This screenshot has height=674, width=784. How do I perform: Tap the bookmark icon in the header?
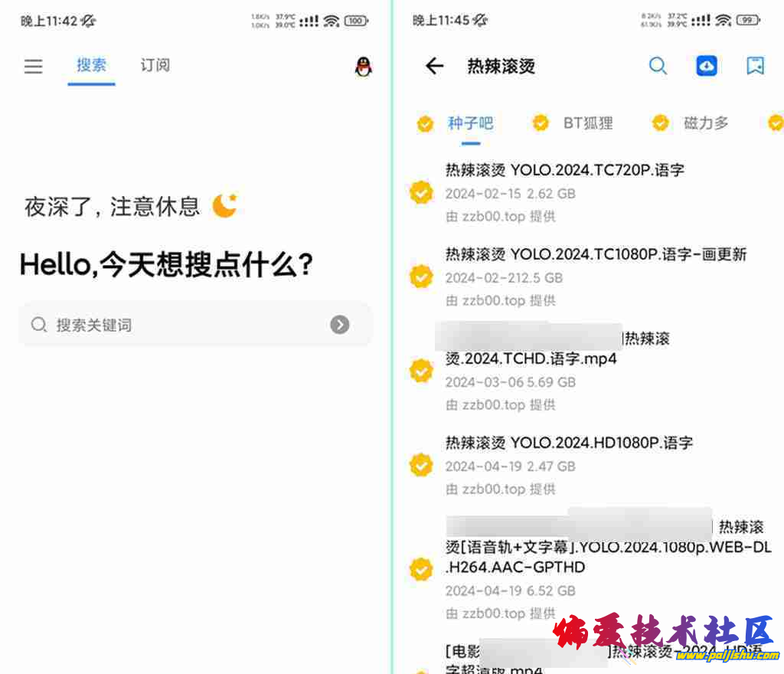point(755,66)
